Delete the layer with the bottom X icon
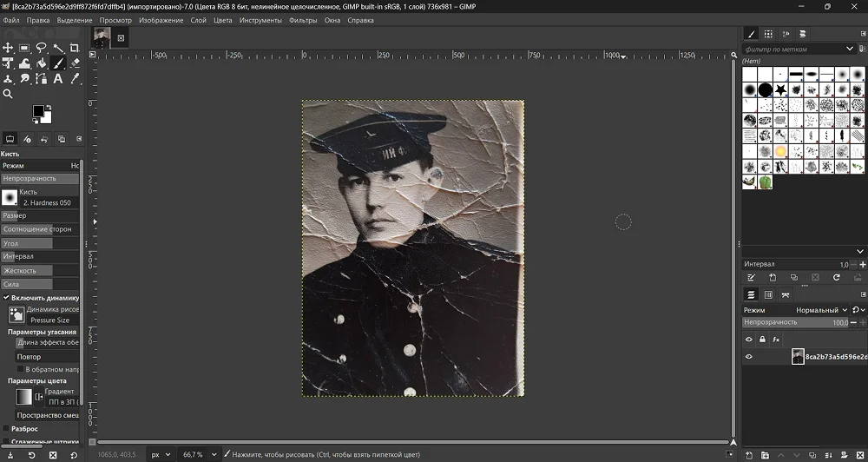The image size is (868, 462). (861, 455)
